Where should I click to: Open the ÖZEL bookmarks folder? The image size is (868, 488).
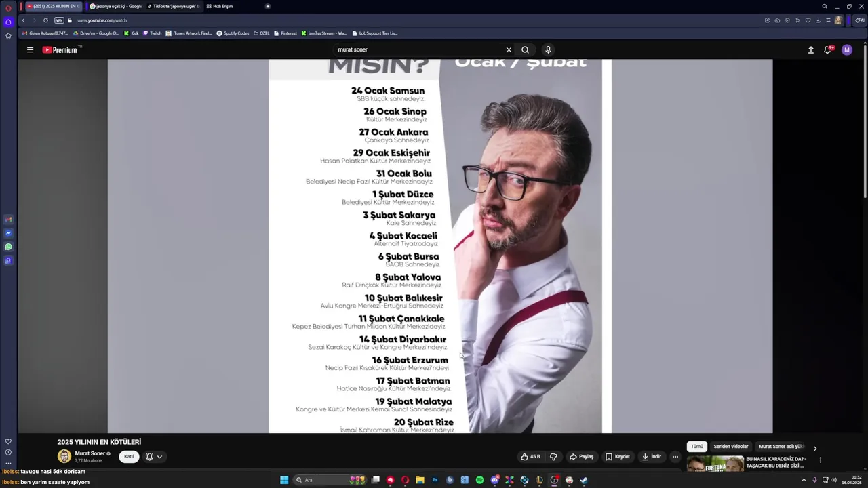(261, 33)
